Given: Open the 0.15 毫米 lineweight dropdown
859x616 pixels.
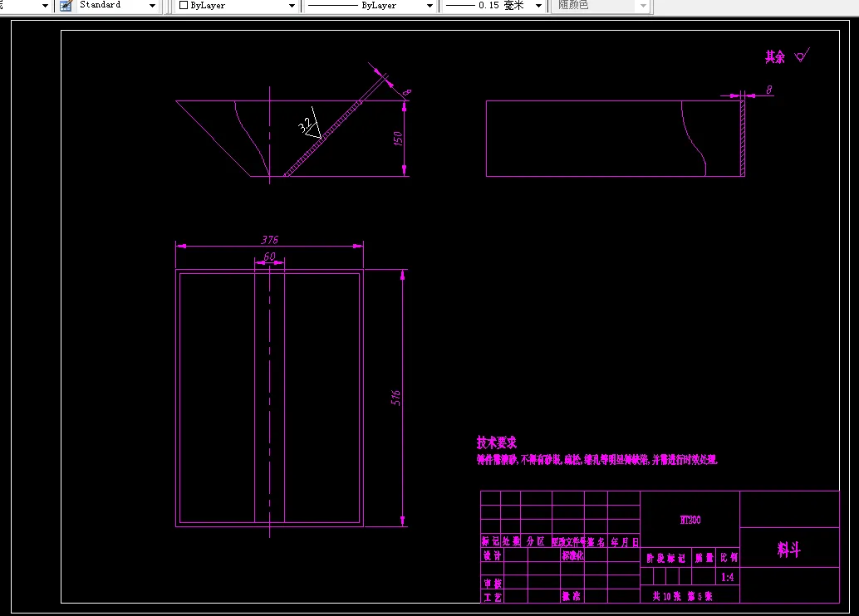Looking at the screenshot, I should pyautogui.click(x=538, y=6).
